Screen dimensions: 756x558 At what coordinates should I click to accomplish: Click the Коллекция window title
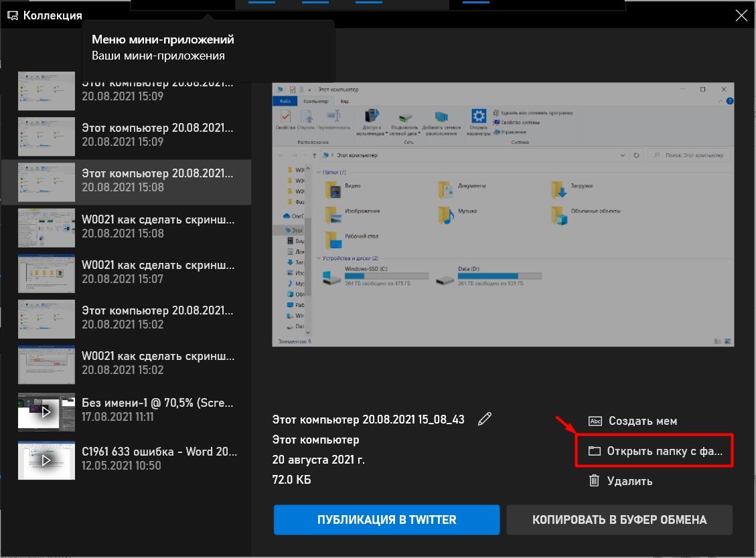[x=52, y=15]
